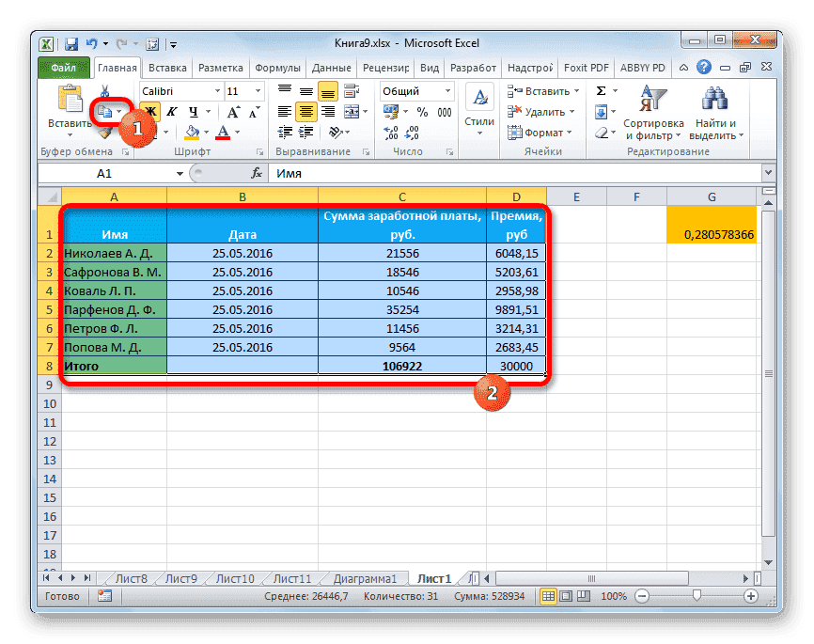Click the Increase Decimal icon
The width and height of the screenshot is (814, 644).
pos(392,133)
